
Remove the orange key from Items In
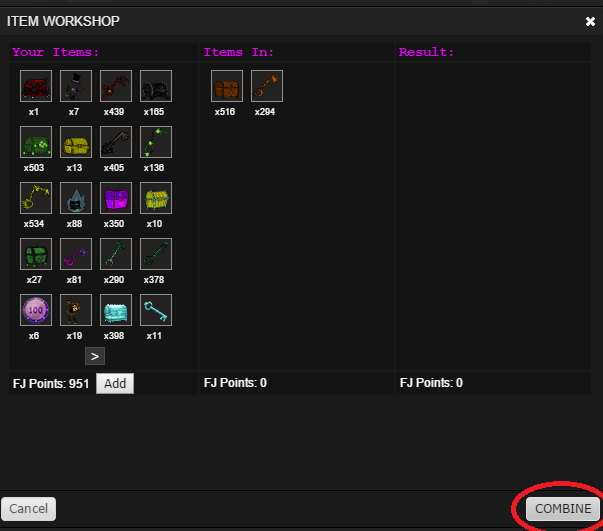pos(267,86)
